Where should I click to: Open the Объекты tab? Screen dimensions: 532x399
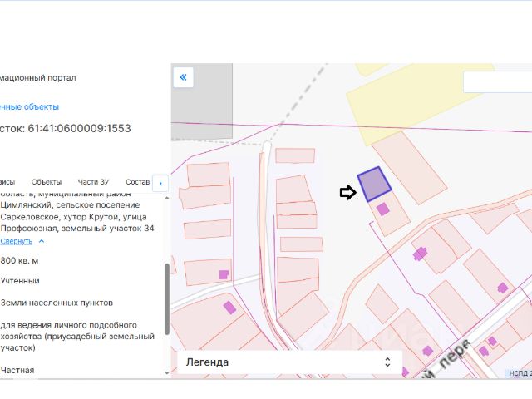47,182
